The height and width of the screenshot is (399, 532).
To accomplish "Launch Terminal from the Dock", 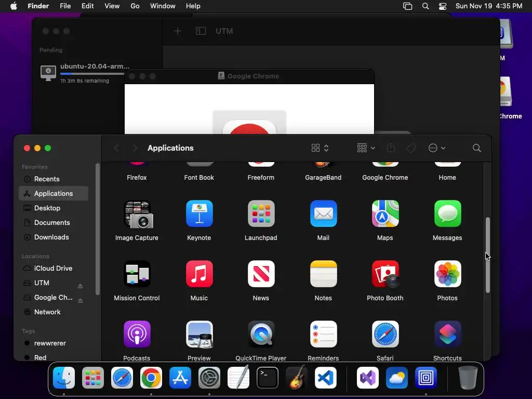I will tap(268, 378).
